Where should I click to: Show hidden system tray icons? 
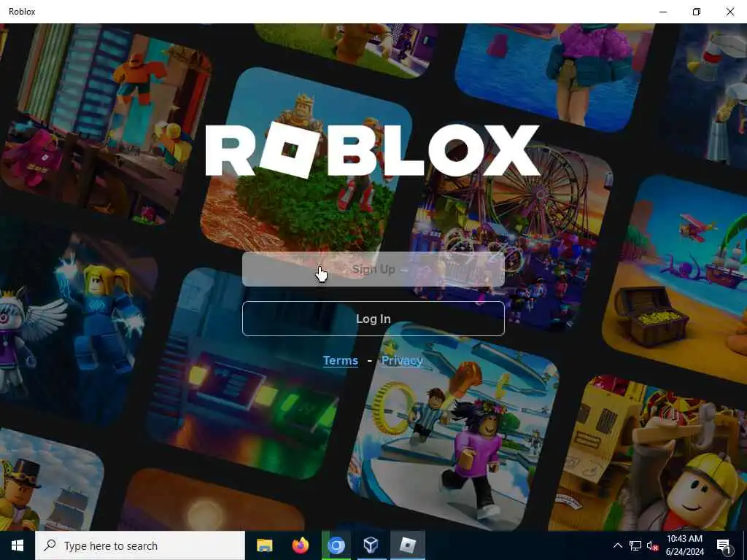(617, 545)
